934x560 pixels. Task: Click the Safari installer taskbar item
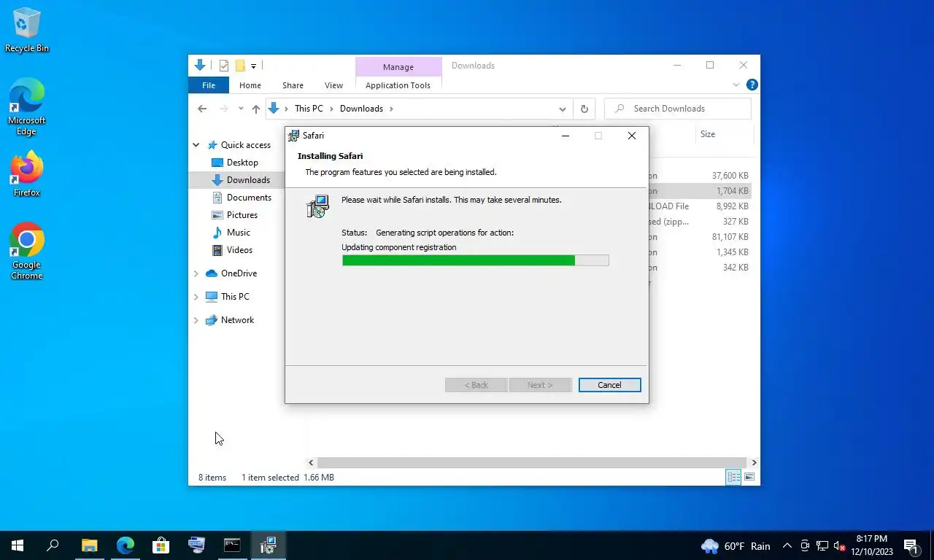[268, 545]
